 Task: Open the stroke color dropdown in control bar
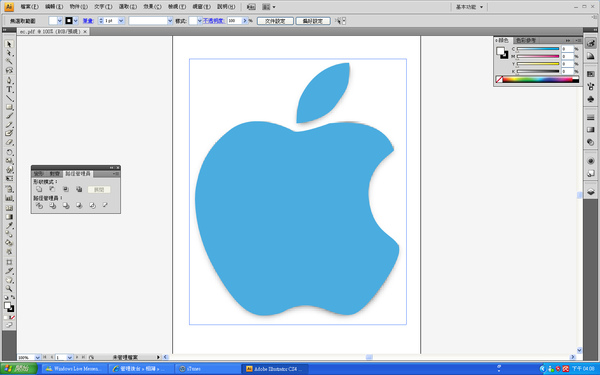[75, 21]
